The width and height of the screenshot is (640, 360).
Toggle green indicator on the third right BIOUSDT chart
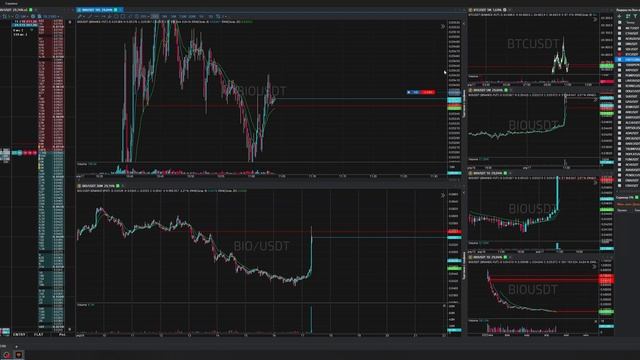point(505,173)
